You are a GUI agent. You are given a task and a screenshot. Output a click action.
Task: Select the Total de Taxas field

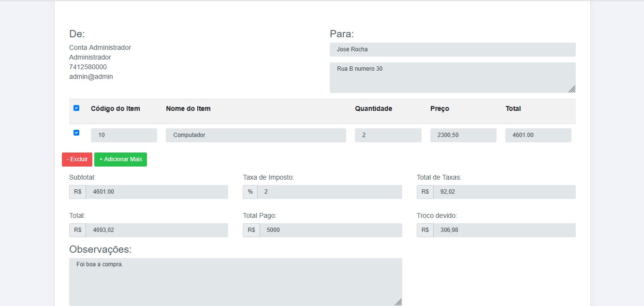[504, 192]
